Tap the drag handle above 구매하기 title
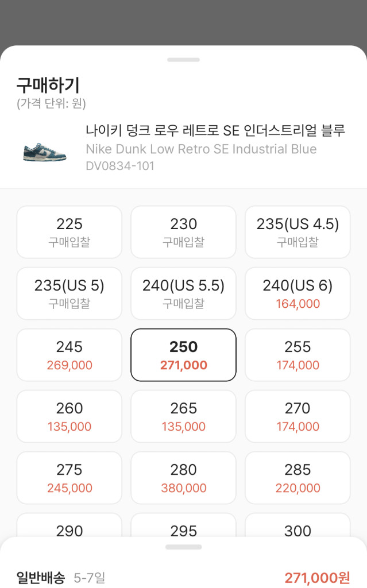 point(183,60)
